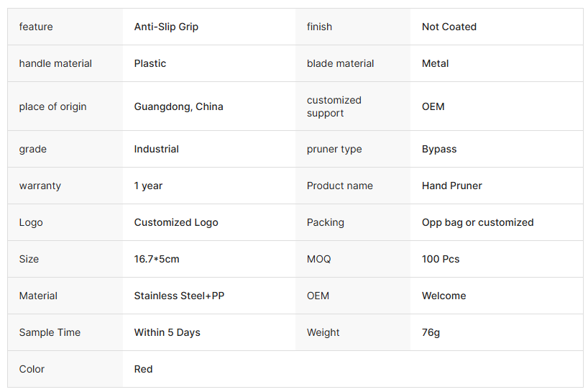Select the 'customized support' label cell
The height and width of the screenshot is (392, 588).
coord(334,106)
